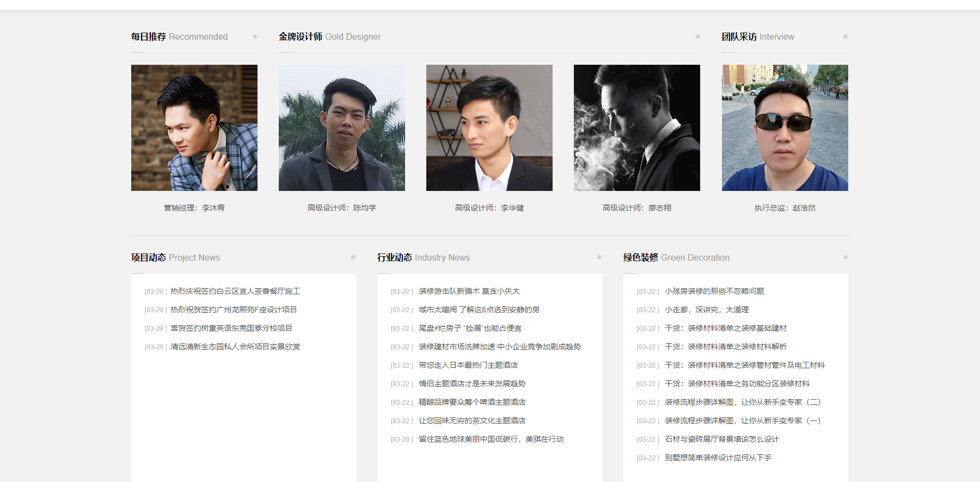The image size is (980, 482).
Task: Open article 装修游击队新骗术 莫贪小失大
Action: pyautogui.click(x=469, y=292)
